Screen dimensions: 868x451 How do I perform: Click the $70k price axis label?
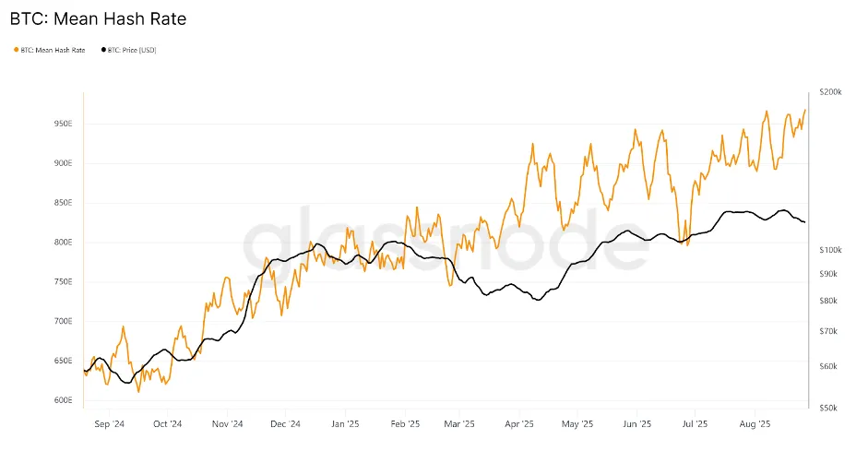click(x=829, y=331)
